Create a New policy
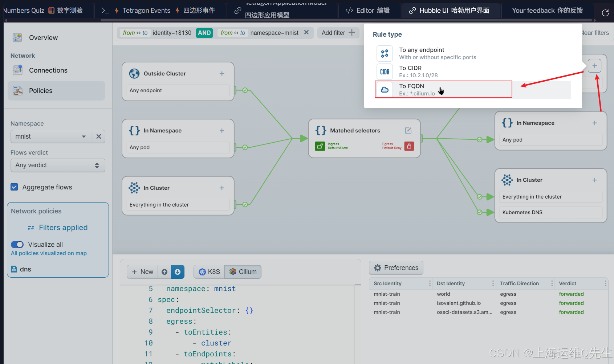 [142, 272]
